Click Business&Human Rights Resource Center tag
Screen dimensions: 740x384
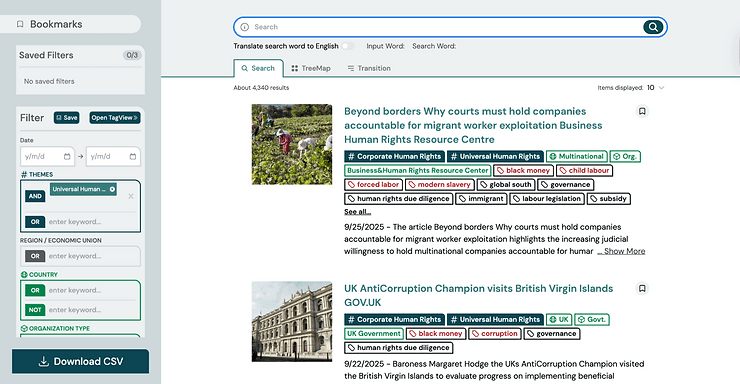coord(418,171)
